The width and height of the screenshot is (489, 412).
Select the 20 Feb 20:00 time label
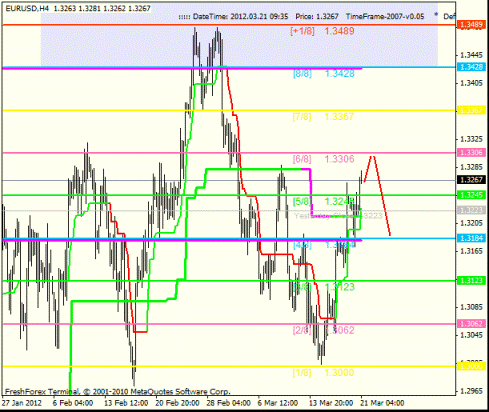(177, 403)
